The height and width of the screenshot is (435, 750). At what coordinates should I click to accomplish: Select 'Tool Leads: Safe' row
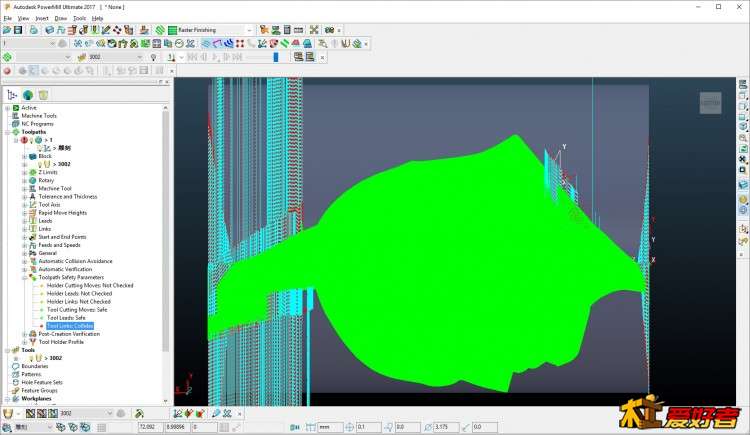[x=66, y=318]
